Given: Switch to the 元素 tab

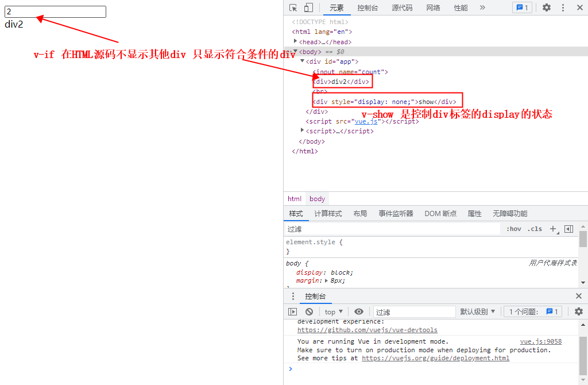Looking at the screenshot, I should point(336,8).
